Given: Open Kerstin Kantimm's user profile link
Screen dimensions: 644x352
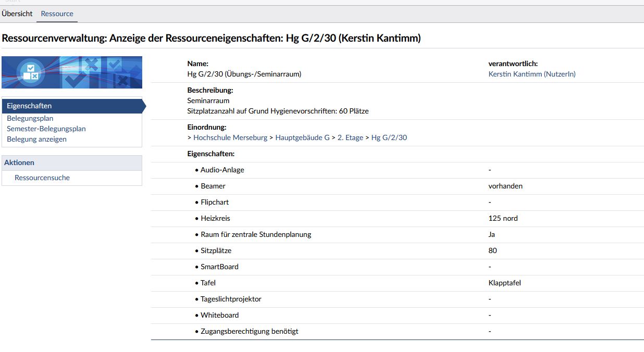Looking at the screenshot, I should pyautogui.click(x=531, y=74).
